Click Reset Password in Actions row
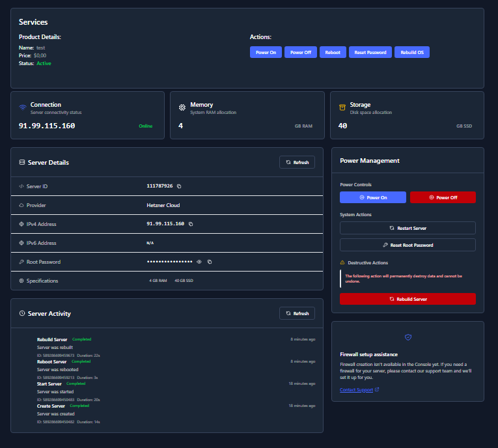498x448 pixels. point(370,52)
